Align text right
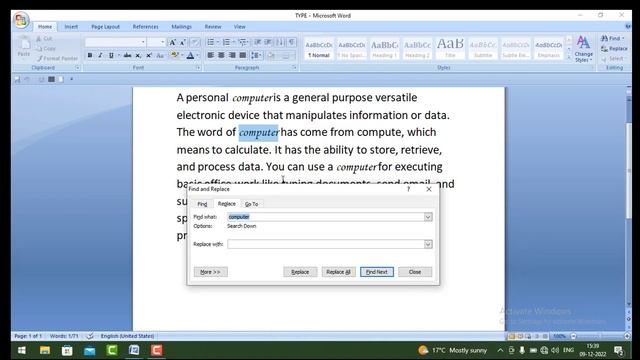The width and height of the screenshot is (640, 360). tap(232, 55)
